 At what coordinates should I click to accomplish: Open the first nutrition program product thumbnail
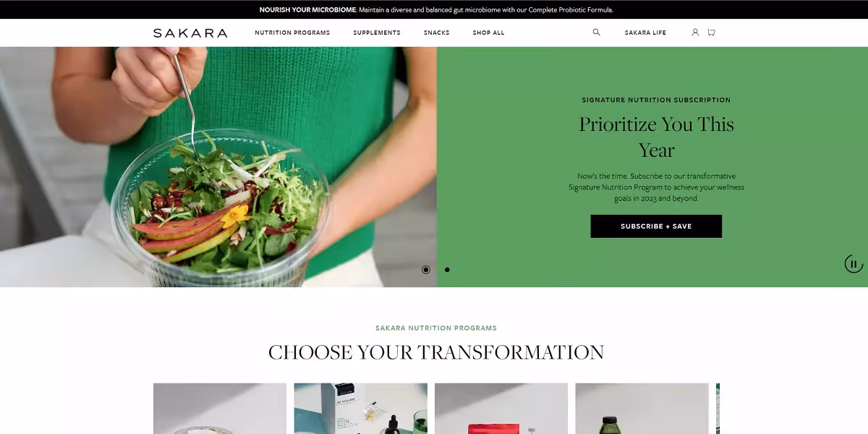[x=220, y=409]
